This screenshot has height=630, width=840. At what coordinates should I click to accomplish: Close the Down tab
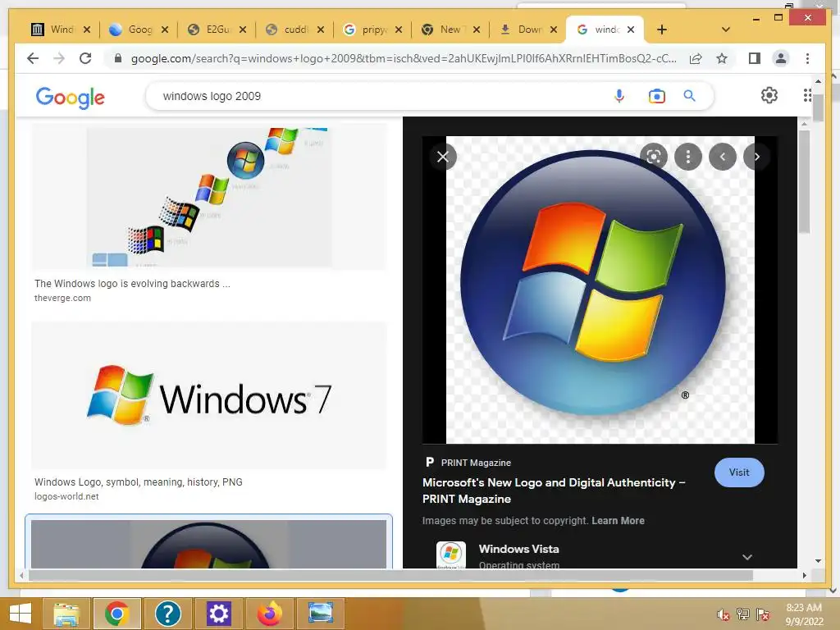[554, 30]
